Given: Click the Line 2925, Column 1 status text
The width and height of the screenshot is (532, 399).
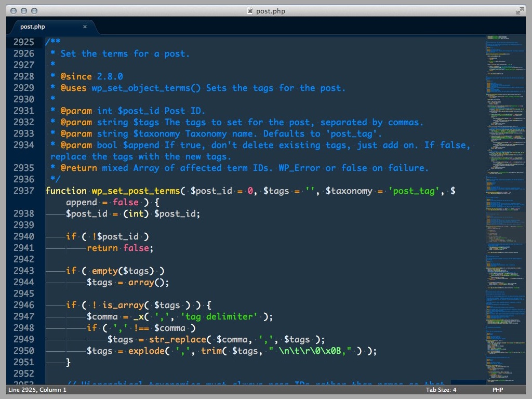Looking at the screenshot, I should coord(37,390).
